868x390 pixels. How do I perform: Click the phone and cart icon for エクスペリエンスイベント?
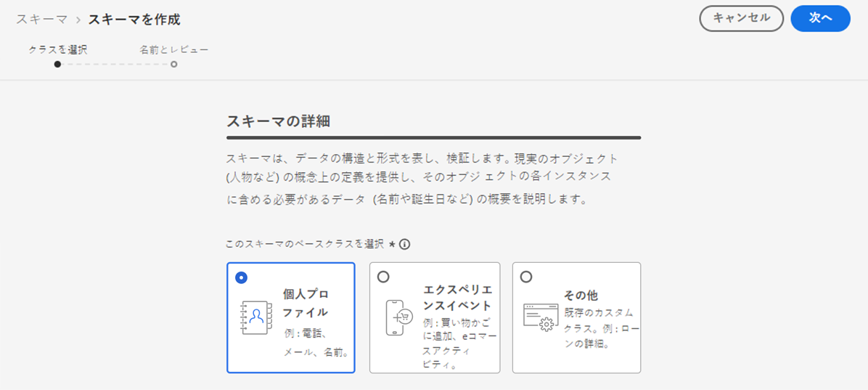(x=398, y=317)
